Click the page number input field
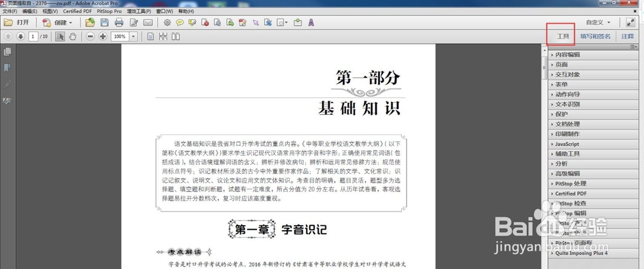This screenshot has width=644, height=269. coord(33,37)
